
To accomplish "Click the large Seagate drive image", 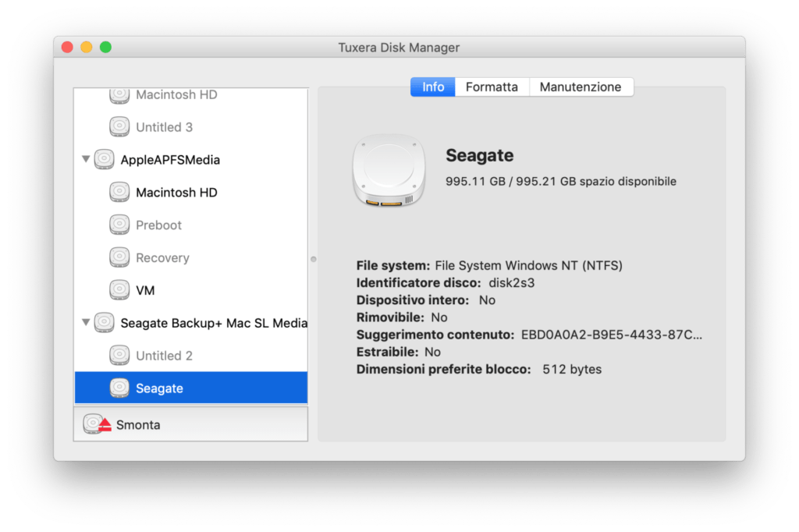I will 389,170.
